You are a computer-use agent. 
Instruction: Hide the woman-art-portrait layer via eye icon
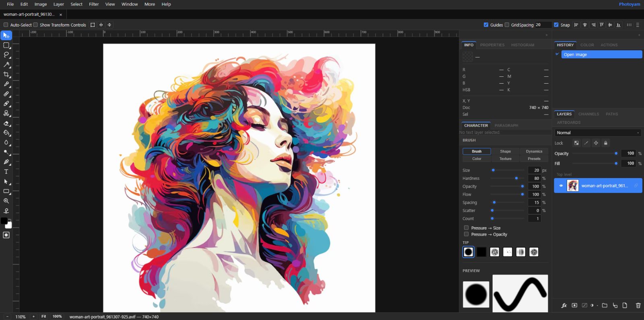[x=561, y=186]
